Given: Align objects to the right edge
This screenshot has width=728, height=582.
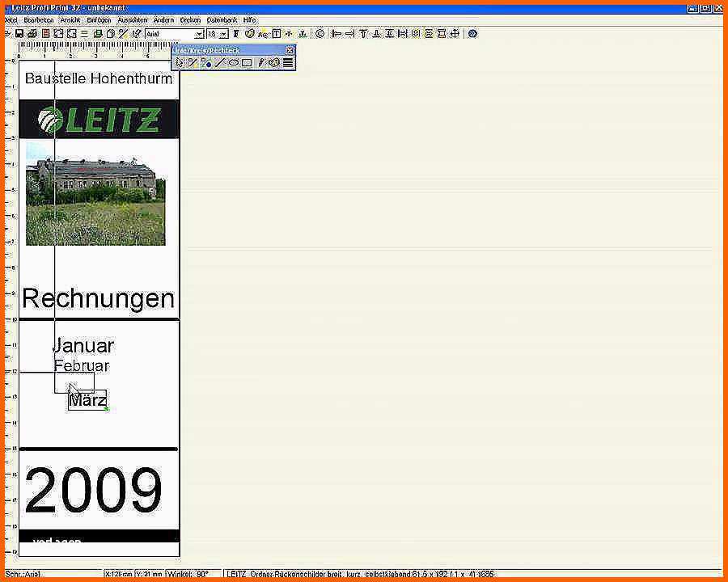Looking at the screenshot, I should (x=349, y=33).
